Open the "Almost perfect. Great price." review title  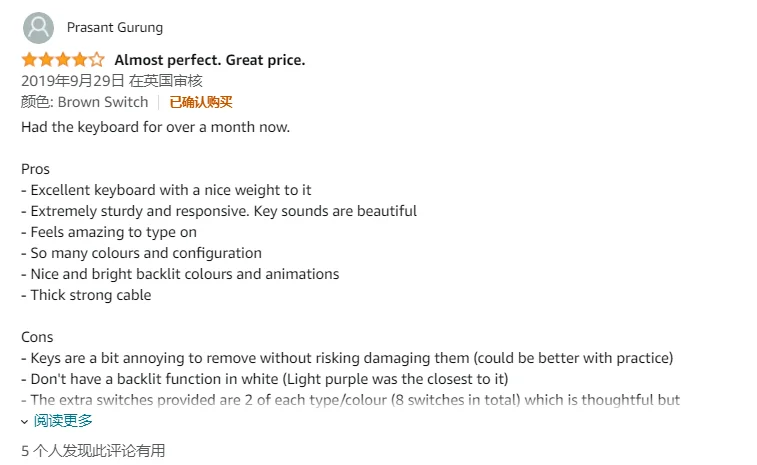[x=209, y=60]
